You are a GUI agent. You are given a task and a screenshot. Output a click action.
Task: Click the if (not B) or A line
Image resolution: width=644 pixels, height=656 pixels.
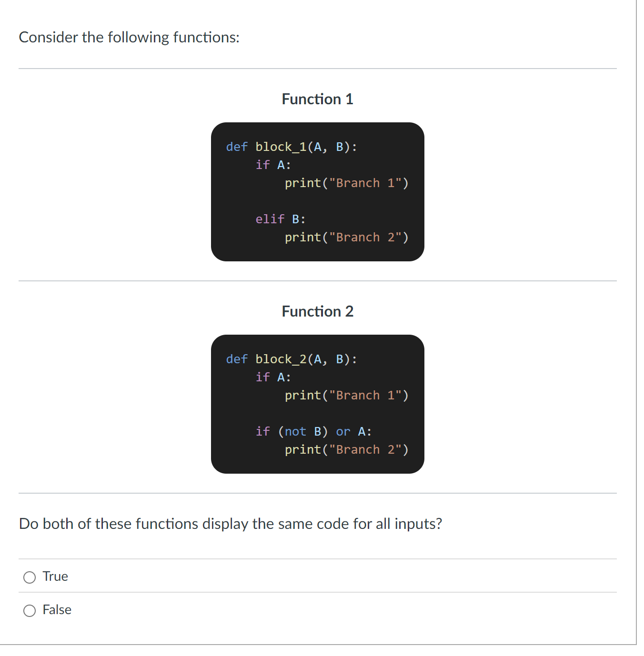[313, 431]
